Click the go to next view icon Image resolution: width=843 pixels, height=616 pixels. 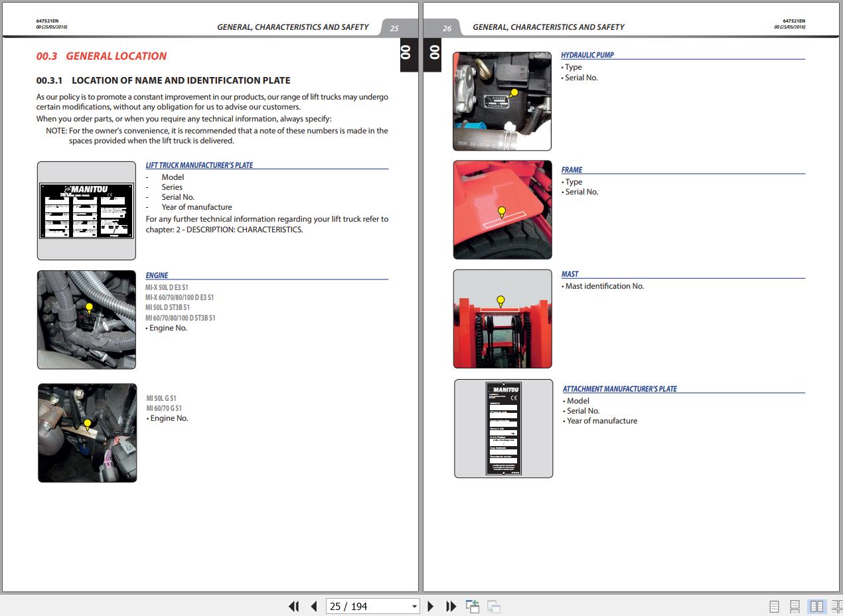[493, 606]
